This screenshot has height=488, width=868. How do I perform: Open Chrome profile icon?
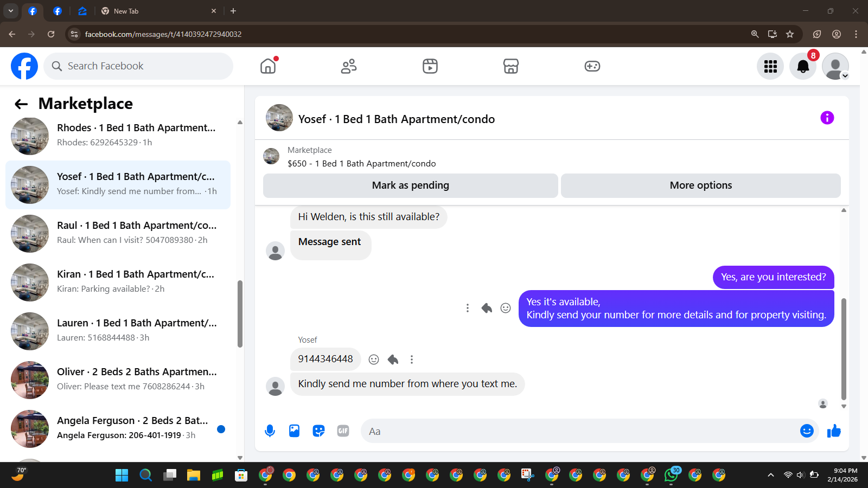click(837, 34)
